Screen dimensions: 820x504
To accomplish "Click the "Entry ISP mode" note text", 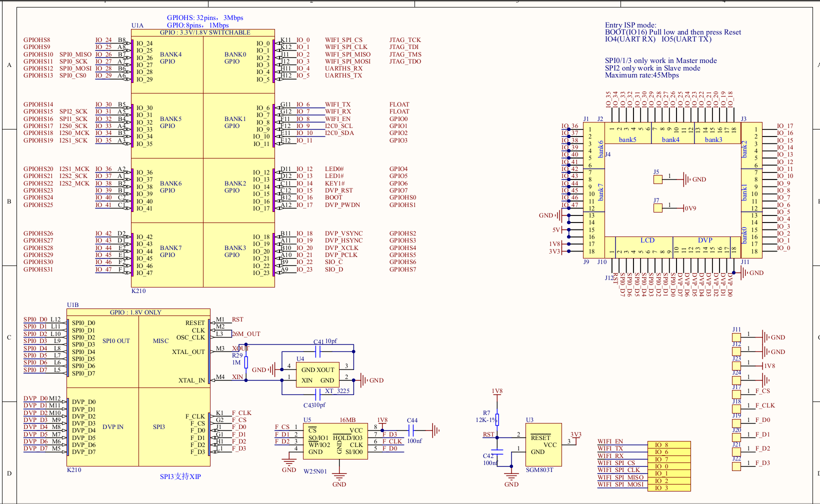I will pos(630,25).
